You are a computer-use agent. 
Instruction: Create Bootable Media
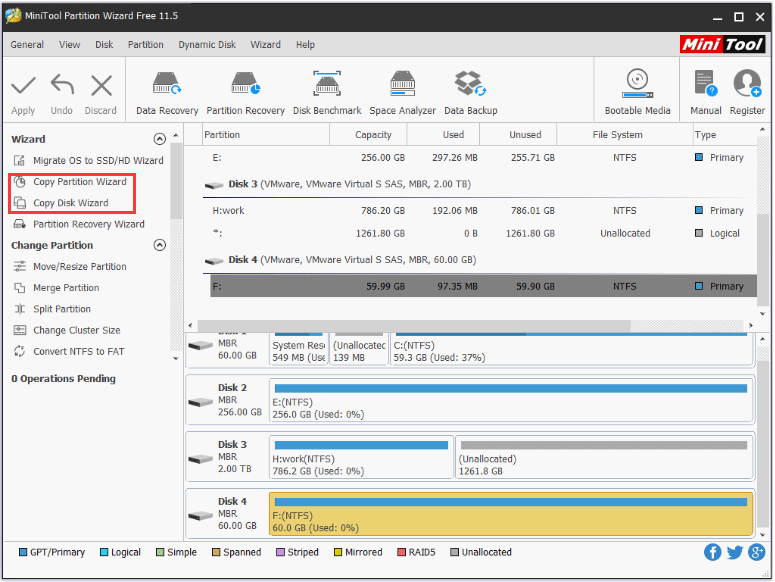click(637, 93)
